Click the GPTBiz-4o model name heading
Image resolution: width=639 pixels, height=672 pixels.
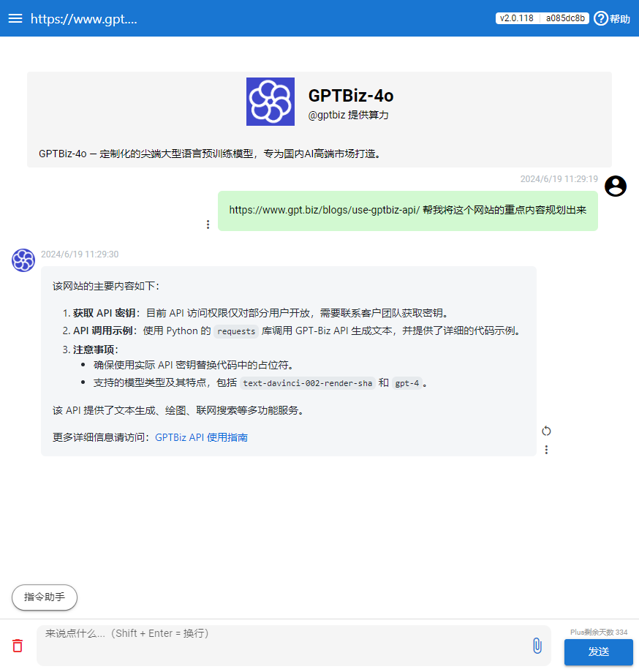tap(351, 96)
